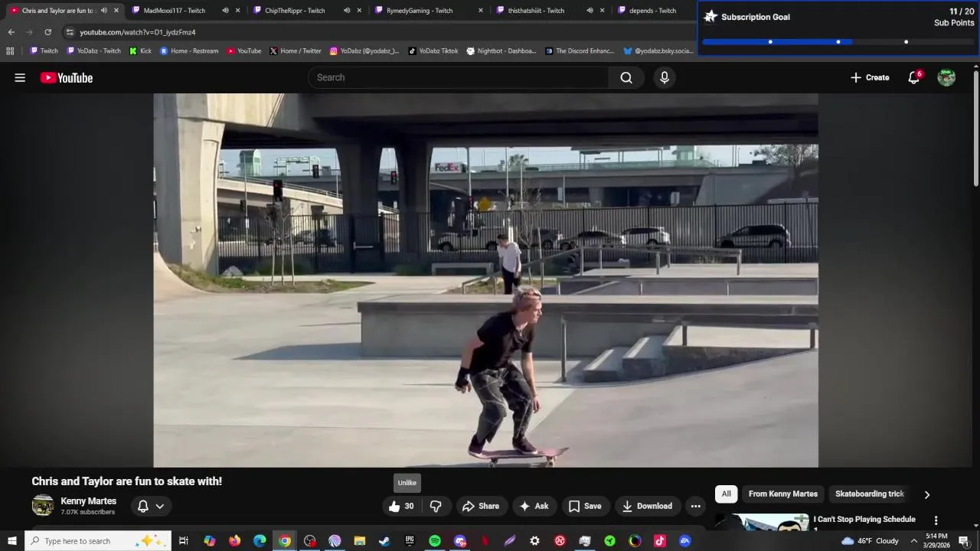Open the YoDabz Tiktok bookmark
The image size is (980, 551).
coord(433,51)
